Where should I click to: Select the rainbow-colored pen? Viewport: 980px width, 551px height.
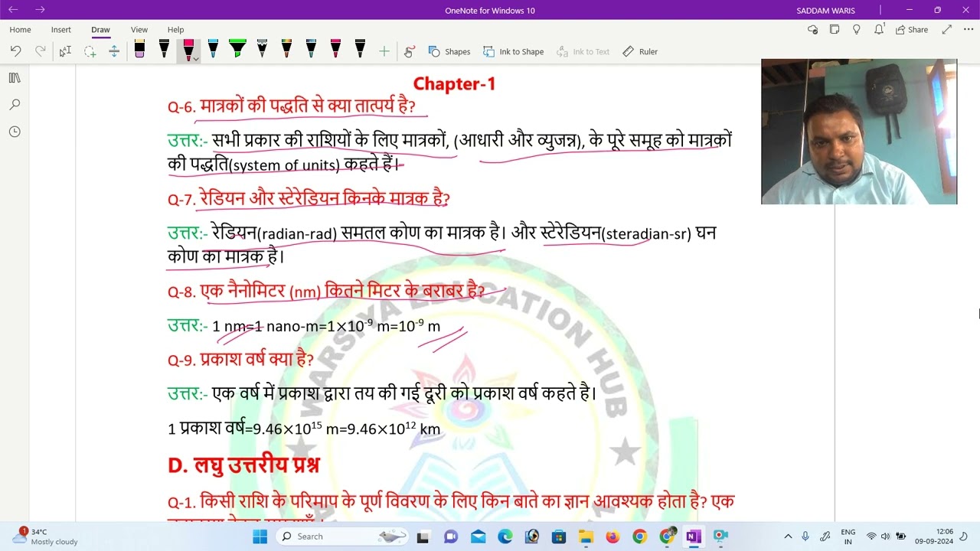point(286,50)
